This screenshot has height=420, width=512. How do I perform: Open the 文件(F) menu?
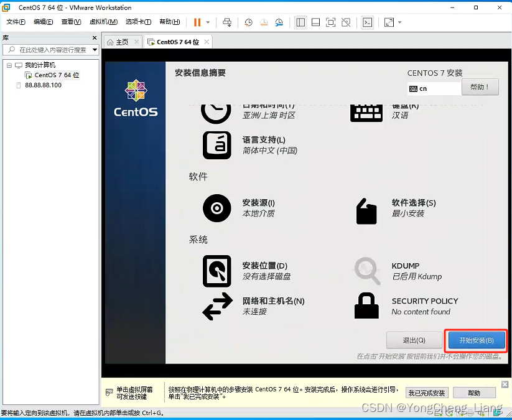pos(16,22)
